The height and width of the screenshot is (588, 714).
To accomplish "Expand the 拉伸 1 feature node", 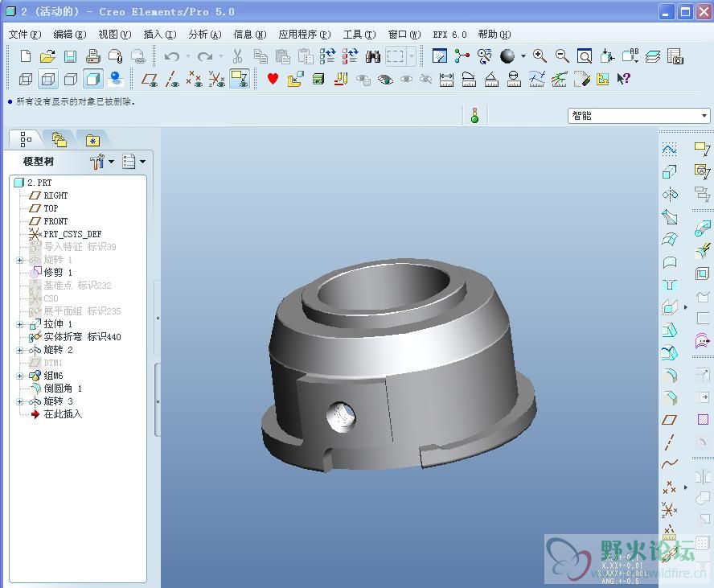I will [19, 325].
